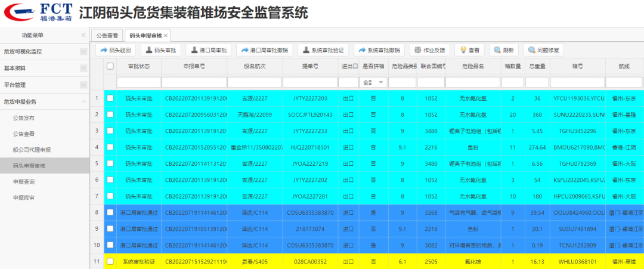Toggle the select-all checkbox in table header
Screen dimensions: 644x269
[110, 66]
